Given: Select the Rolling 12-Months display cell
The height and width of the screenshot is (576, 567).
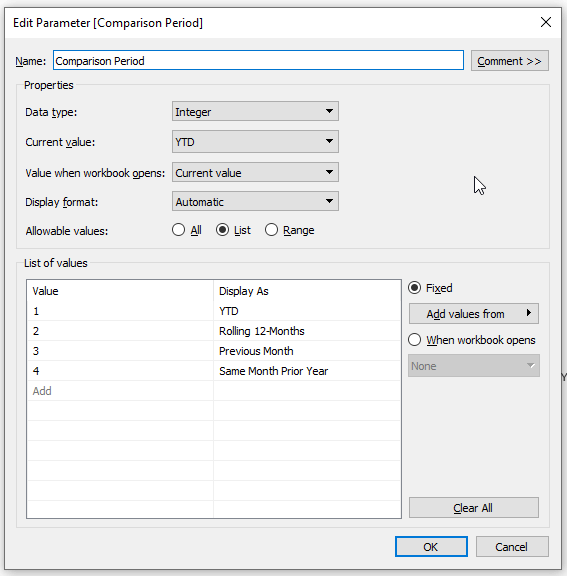Looking at the screenshot, I should [307, 331].
